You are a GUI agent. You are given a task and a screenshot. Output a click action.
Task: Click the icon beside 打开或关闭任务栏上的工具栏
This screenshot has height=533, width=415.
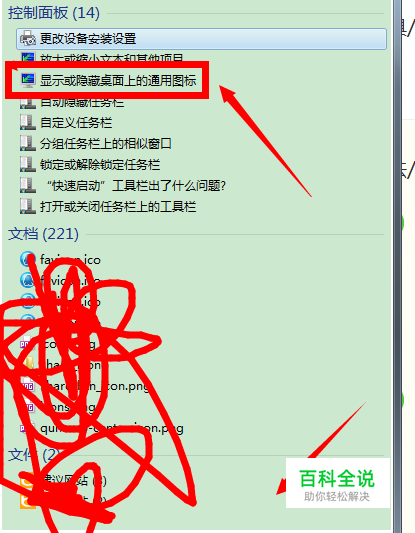click(28, 206)
